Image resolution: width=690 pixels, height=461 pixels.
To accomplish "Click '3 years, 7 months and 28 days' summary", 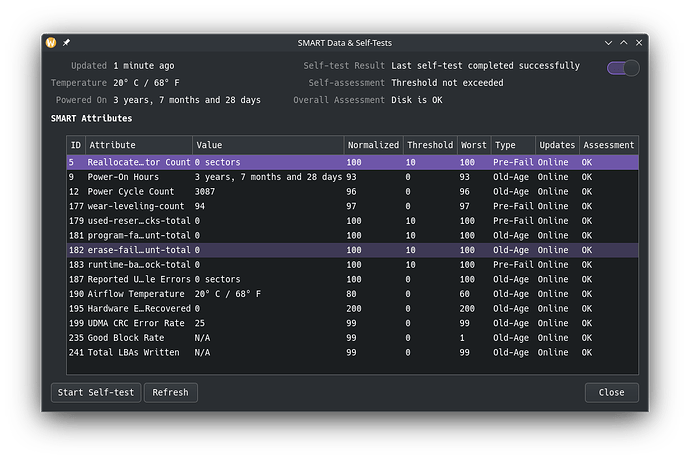I will click(187, 100).
